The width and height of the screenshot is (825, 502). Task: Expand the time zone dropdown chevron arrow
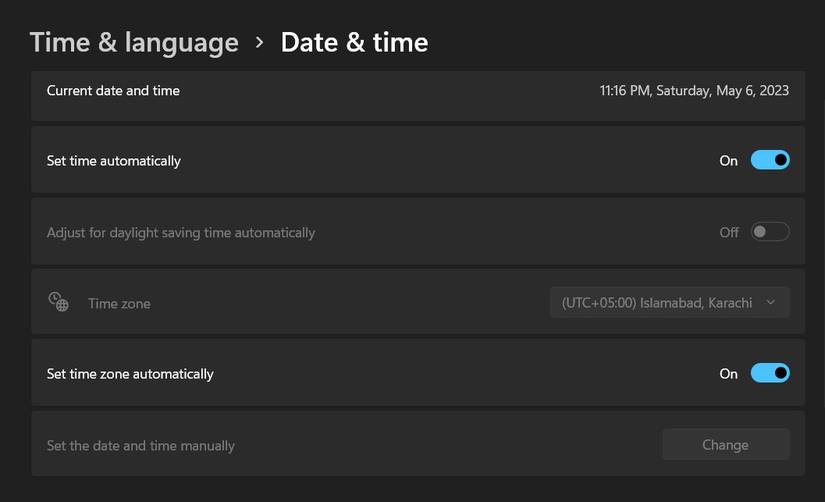(x=770, y=302)
